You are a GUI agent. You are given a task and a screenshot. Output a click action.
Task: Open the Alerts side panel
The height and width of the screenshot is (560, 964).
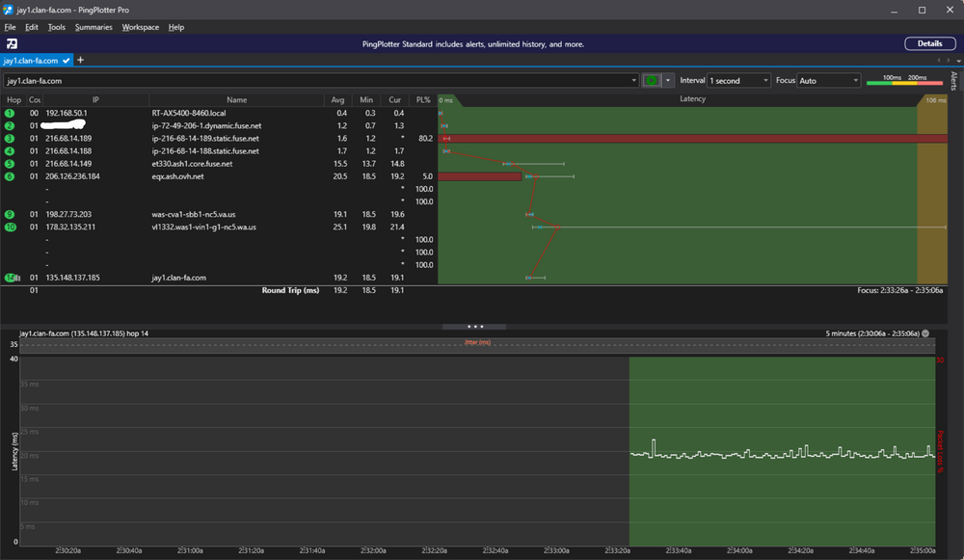coord(954,81)
